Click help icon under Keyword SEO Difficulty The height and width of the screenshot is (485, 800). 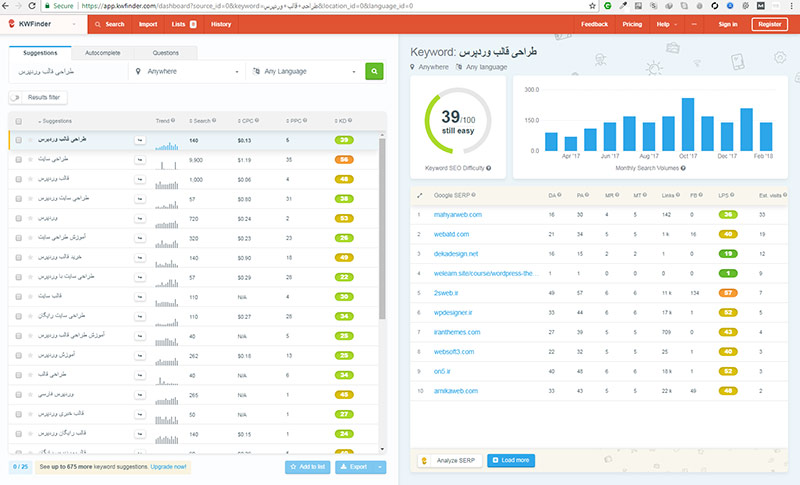click(488, 169)
